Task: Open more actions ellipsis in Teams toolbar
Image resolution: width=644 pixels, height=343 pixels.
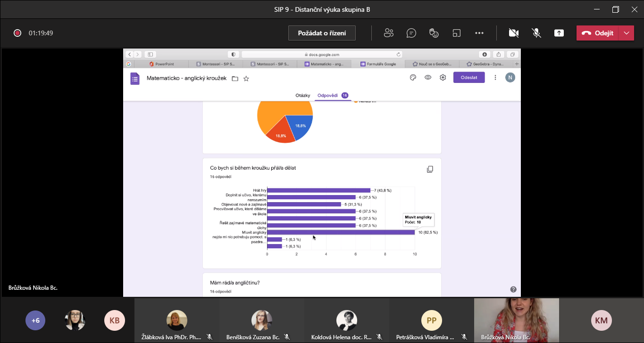Action: pos(479,33)
